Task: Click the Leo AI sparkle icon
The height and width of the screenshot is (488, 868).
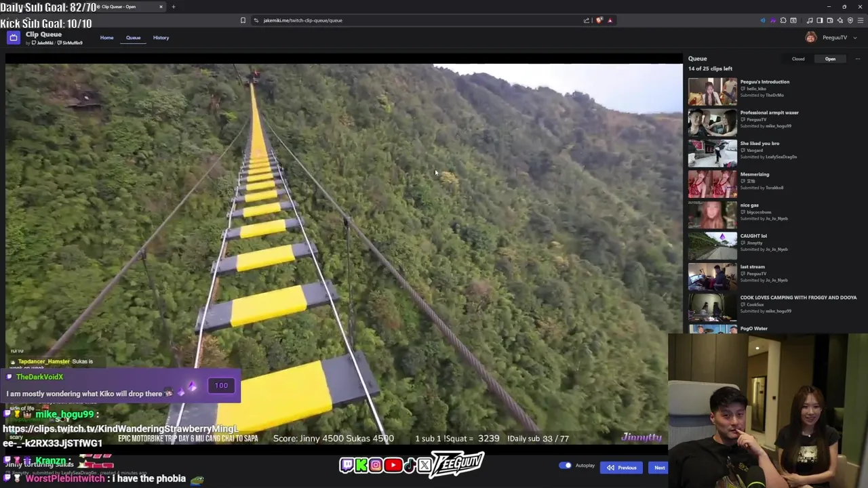Action: pyautogui.click(x=840, y=20)
